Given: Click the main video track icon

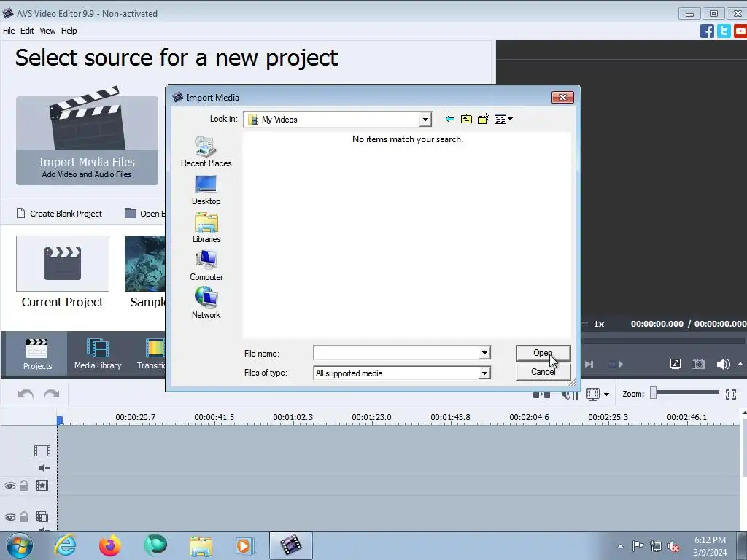Looking at the screenshot, I should [x=42, y=451].
